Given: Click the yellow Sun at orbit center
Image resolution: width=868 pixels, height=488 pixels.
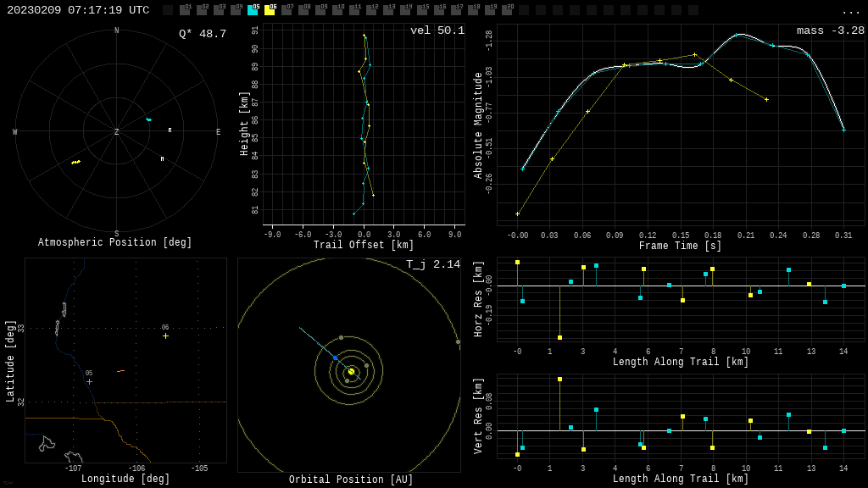Looking at the screenshot, I should (351, 371).
